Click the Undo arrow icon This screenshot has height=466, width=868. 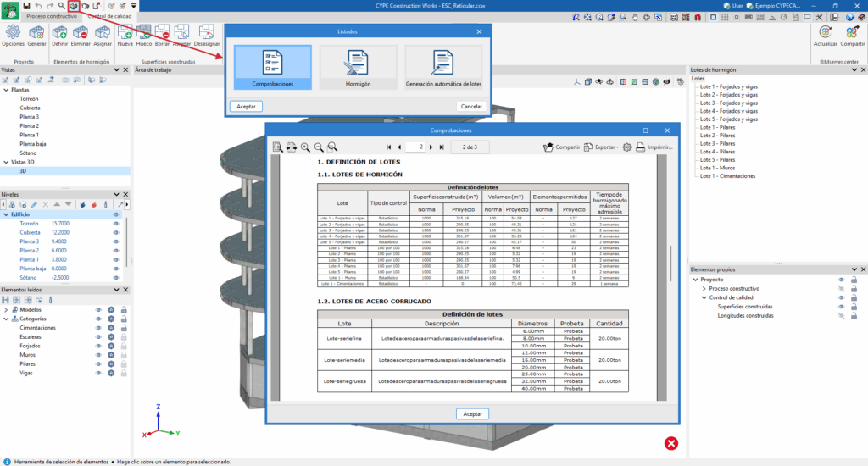(x=38, y=6)
